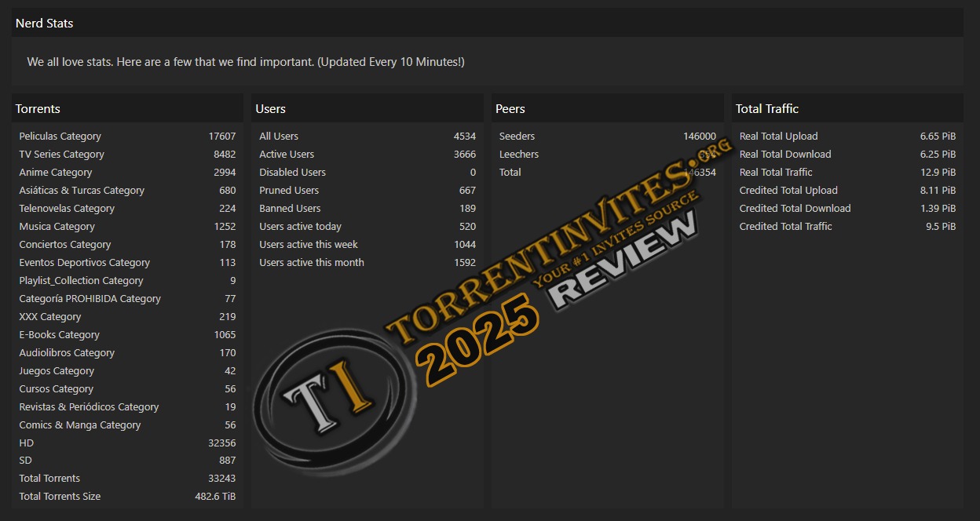Viewport: 980px width, 521px height.
Task: Click the Total Traffic panel heading
Action: point(767,109)
